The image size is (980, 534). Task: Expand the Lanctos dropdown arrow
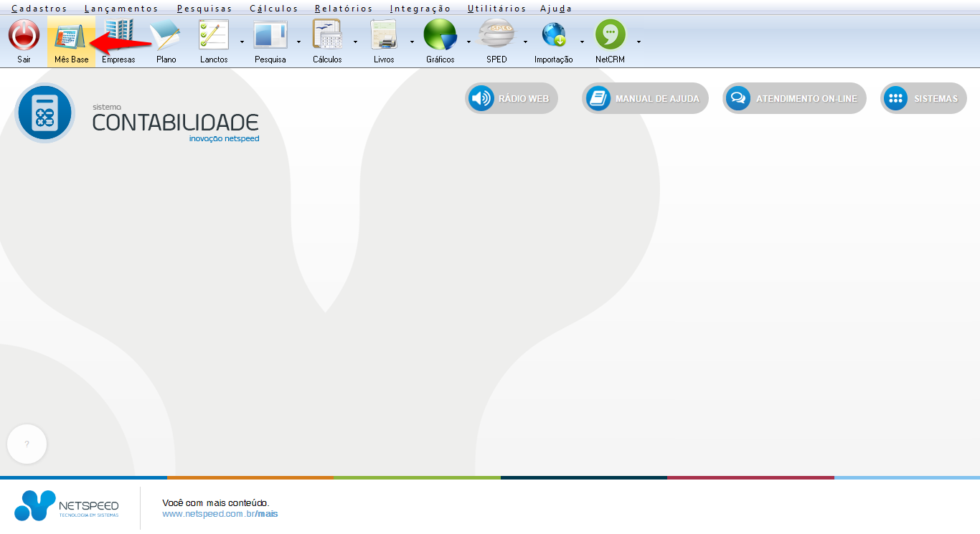pyautogui.click(x=242, y=42)
